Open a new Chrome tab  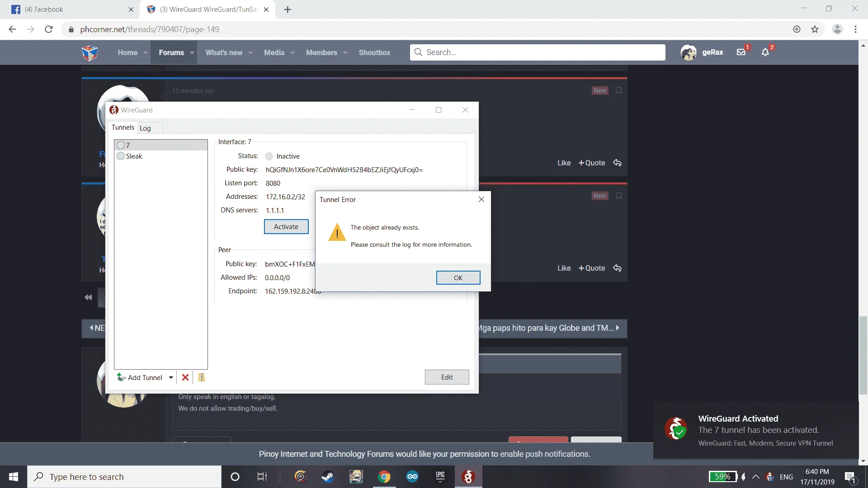[x=288, y=9]
